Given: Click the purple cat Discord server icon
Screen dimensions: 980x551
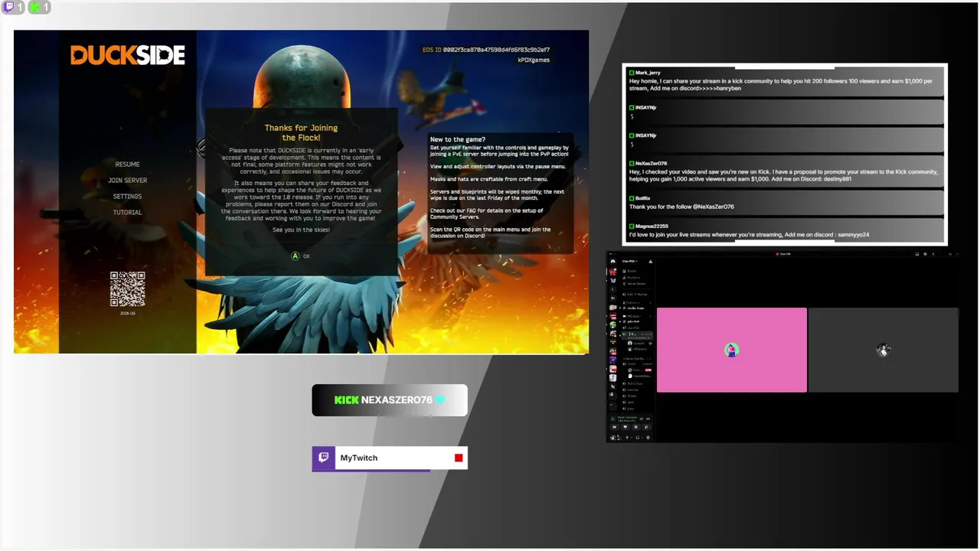Looking at the screenshot, I should click(x=613, y=281).
